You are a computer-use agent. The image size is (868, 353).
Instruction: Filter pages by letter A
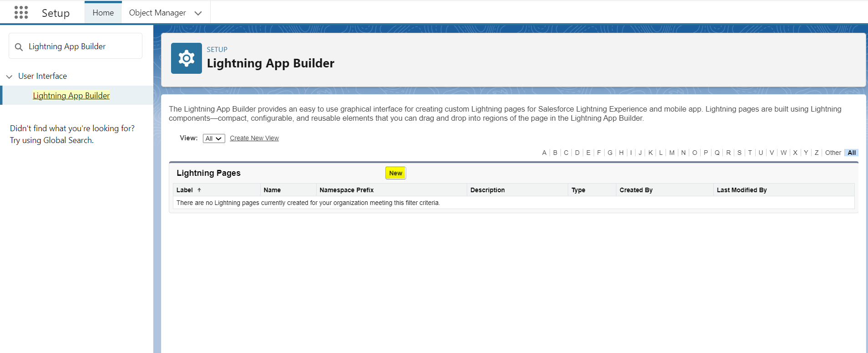coord(544,153)
